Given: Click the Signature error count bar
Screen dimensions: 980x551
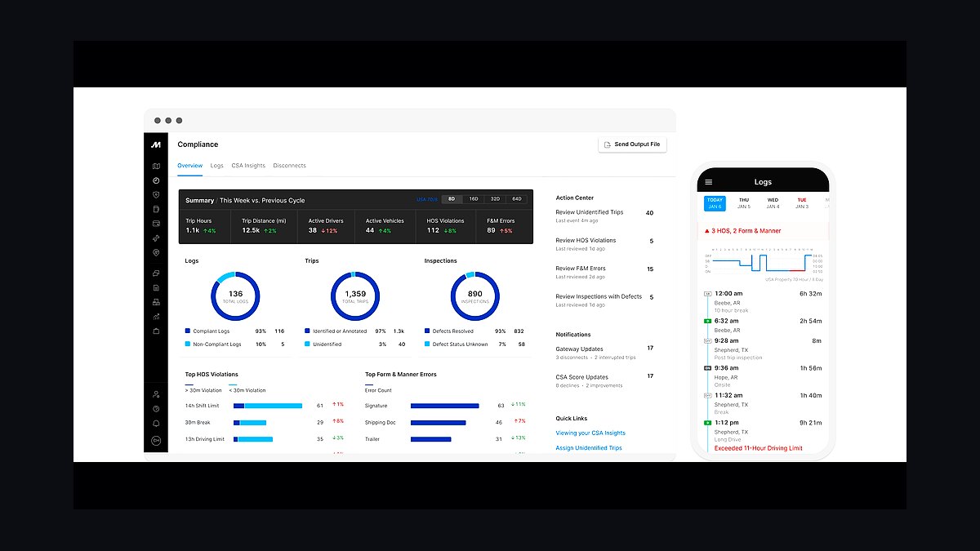Looking at the screenshot, I should coord(445,406).
